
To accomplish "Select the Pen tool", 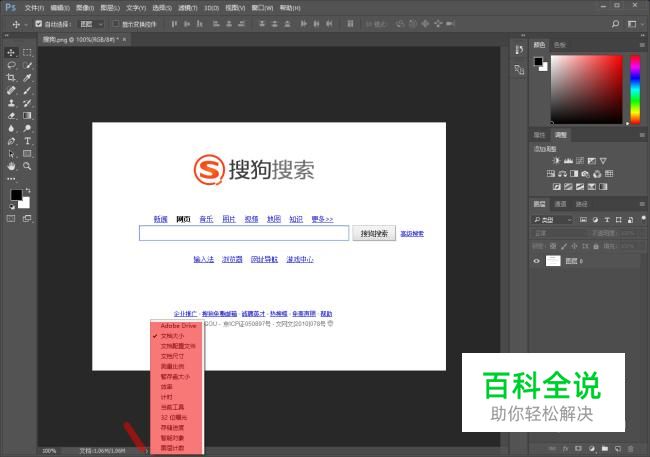I will point(11,141).
